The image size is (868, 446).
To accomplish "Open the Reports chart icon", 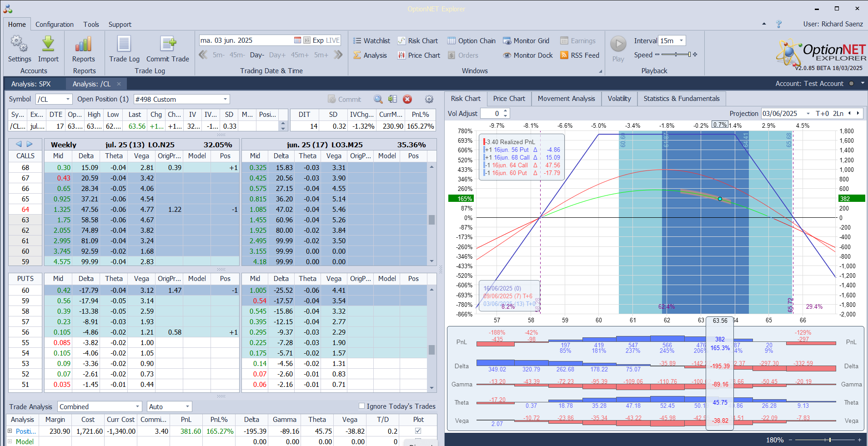I will pos(84,45).
